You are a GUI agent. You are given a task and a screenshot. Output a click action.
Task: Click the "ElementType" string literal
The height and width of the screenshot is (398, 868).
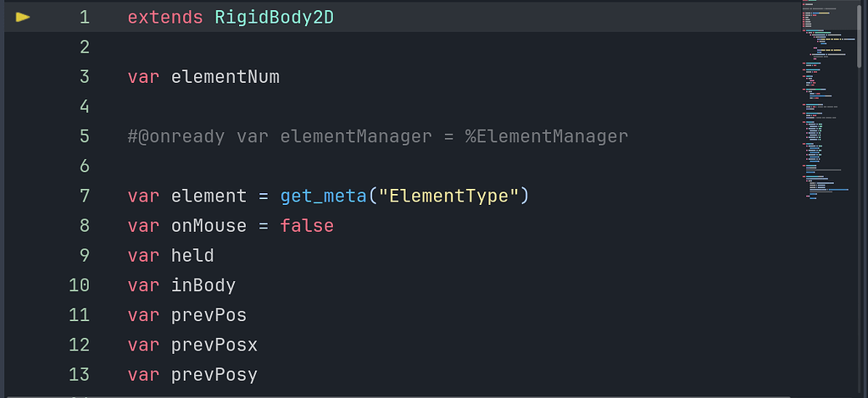(x=448, y=196)
